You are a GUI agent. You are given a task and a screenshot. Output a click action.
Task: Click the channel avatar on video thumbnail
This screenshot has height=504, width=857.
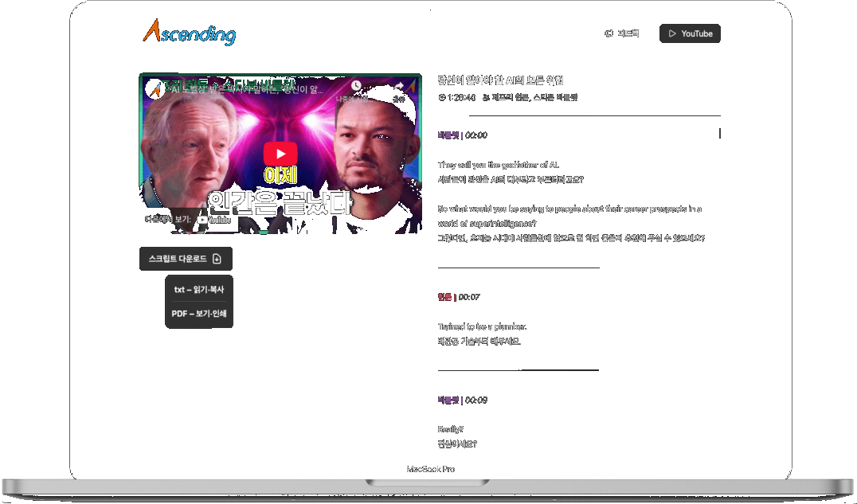154,88
